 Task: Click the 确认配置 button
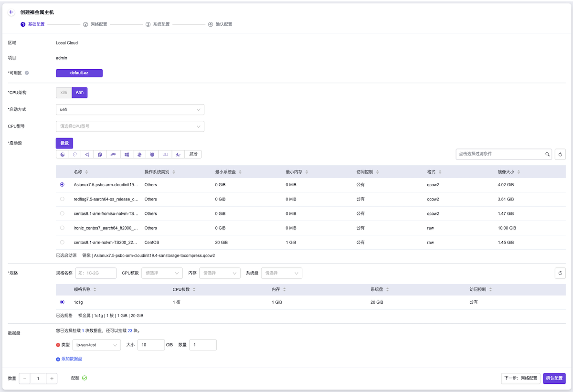tap(554, 378)
